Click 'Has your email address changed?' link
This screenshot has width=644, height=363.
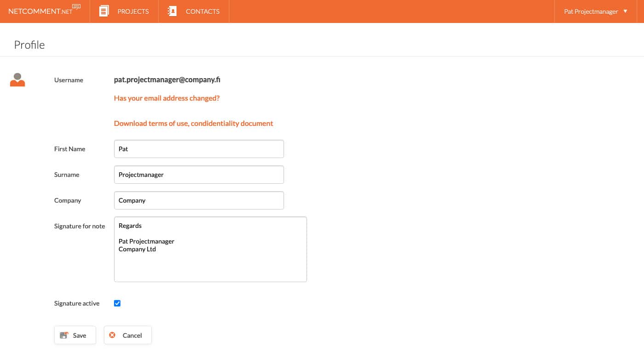166,98
